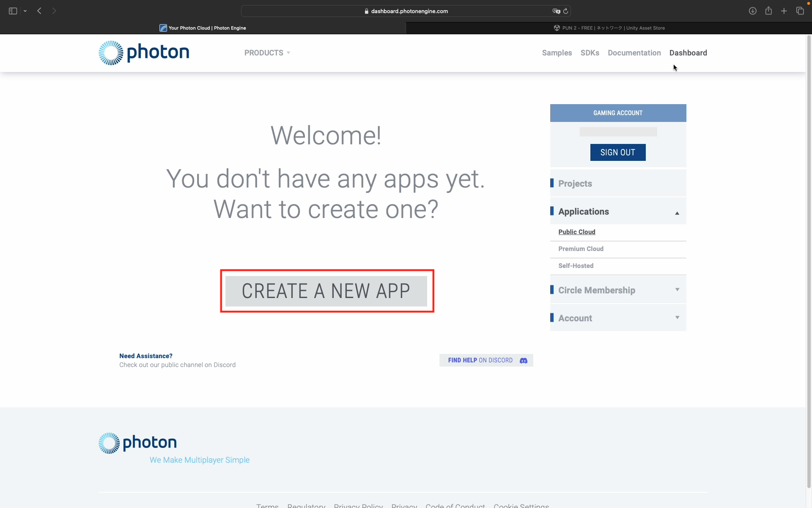
Task: Open the Documentation nav link
Action: click(634, 53)
